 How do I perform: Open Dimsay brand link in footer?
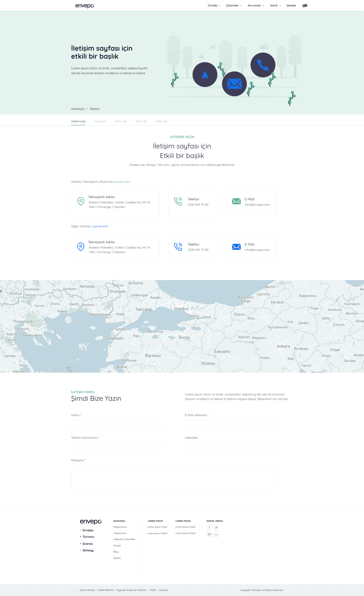[88, 550]
